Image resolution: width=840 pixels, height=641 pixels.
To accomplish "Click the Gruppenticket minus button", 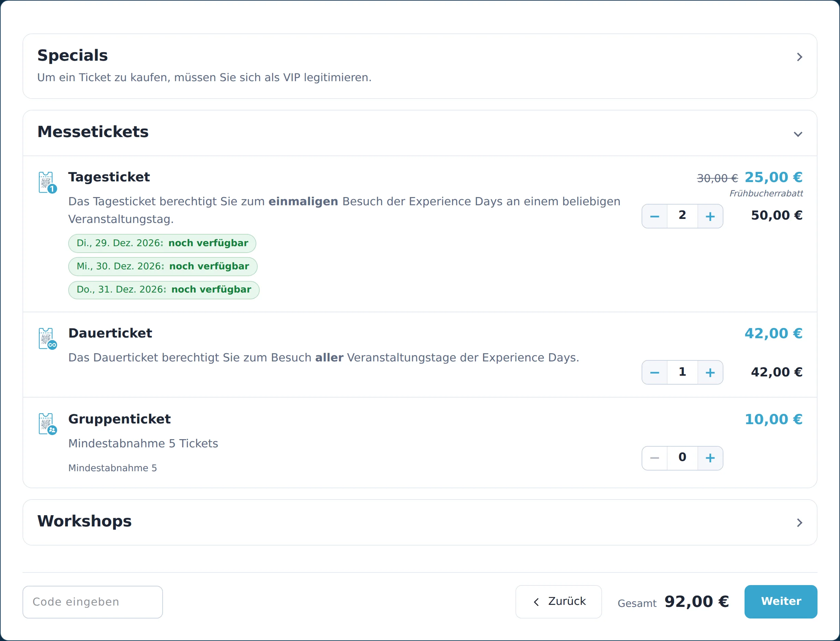I will click(x=655, y=458).
